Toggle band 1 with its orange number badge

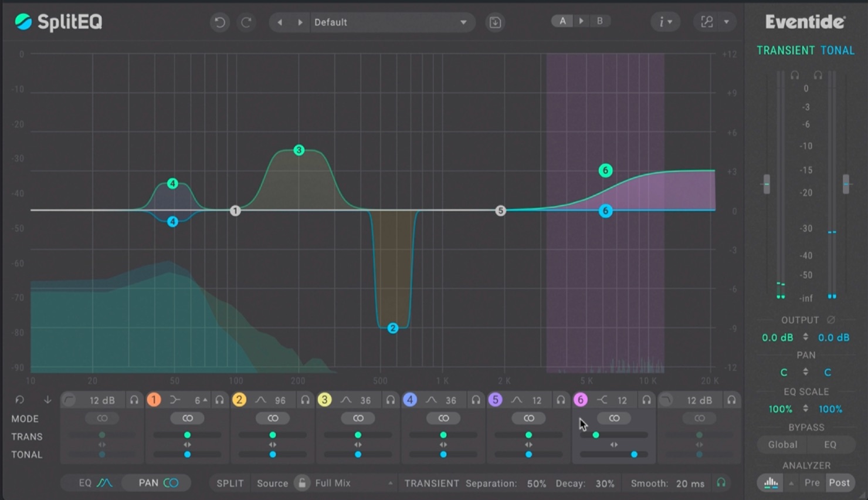coord(154,400)
